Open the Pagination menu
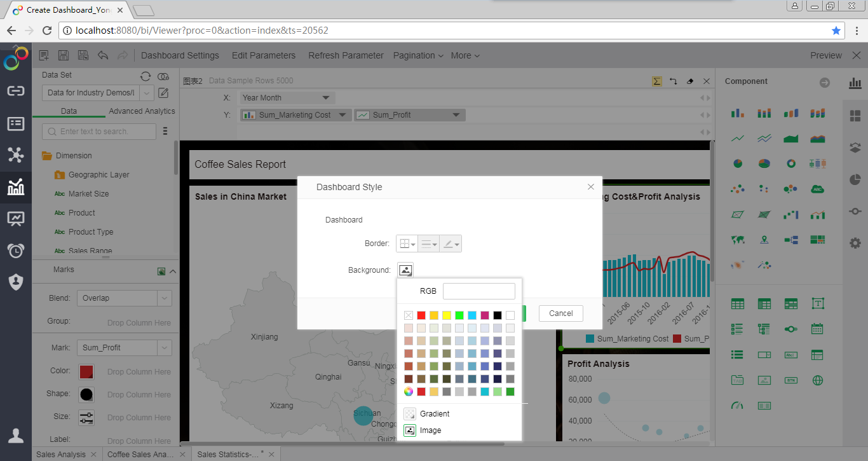This screenshot has height=461, width=868. [x=418, y=55]
